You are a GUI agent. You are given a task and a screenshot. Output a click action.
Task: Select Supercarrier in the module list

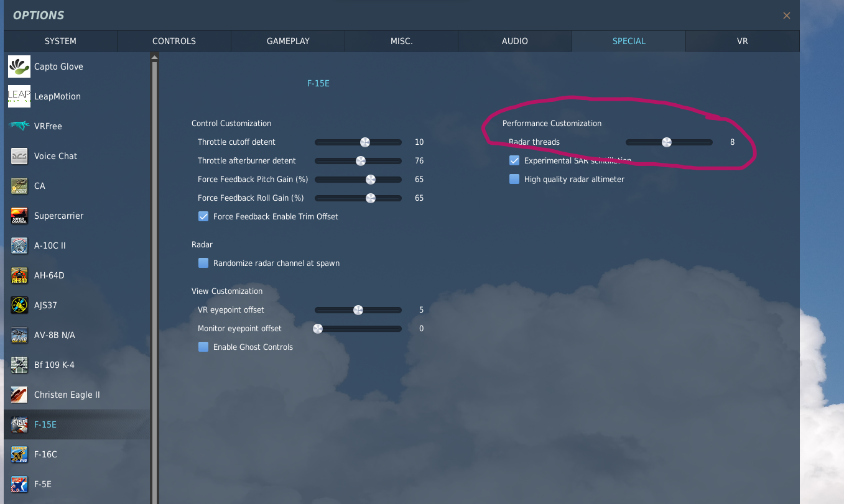(77, 216)
